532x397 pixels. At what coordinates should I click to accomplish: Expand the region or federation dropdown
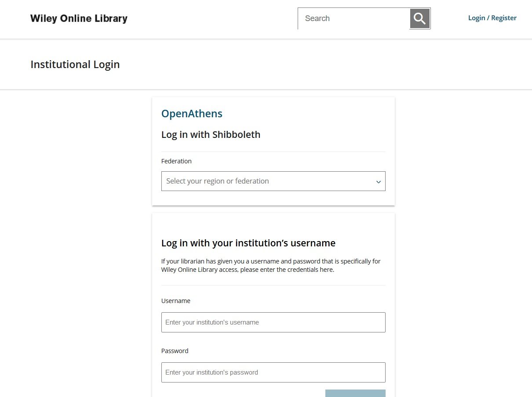click(x=273, y=181)
